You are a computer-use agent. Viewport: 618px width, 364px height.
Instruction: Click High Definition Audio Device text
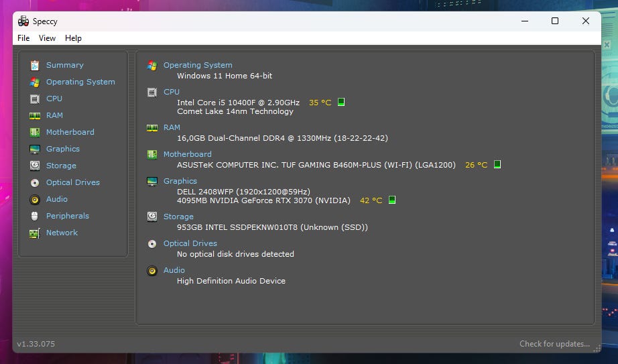(x=231, y=281)
